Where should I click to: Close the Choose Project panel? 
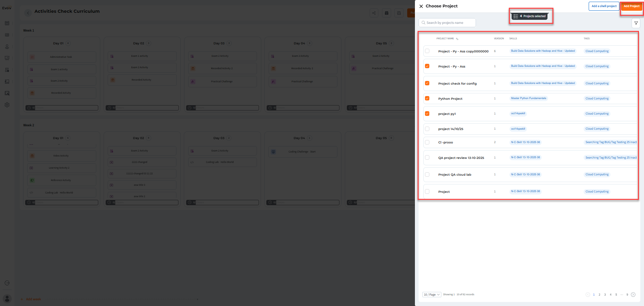coord(421,6)
